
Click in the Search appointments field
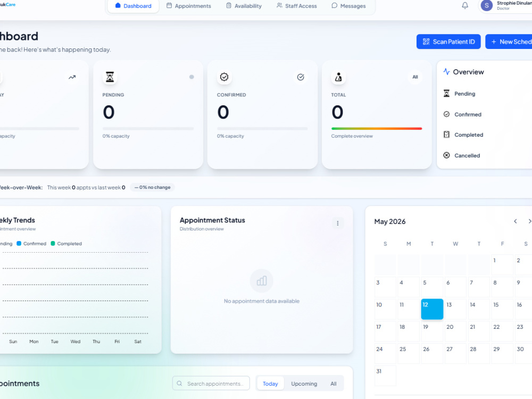pyautogui.click(x=211, y=384)
